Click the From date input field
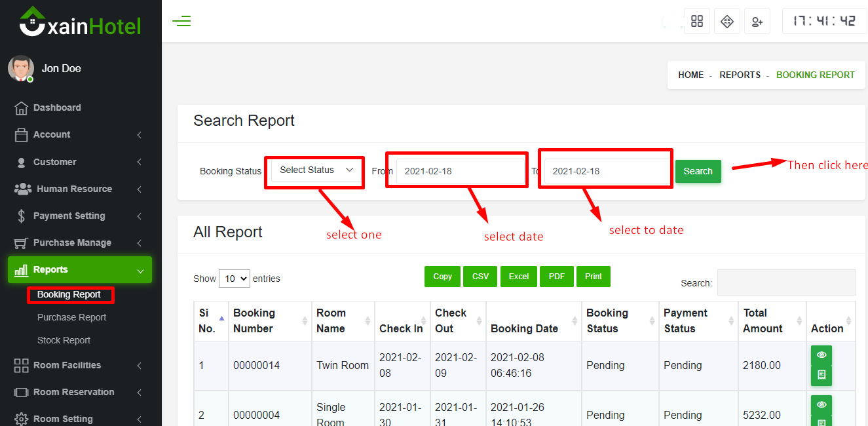This screenshot has height=426, width=868. [x=460, y=171]
